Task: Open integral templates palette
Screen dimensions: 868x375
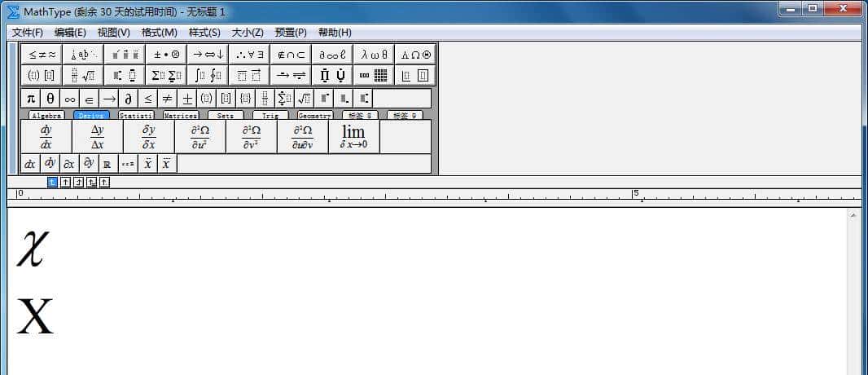Action: (x=208, y=75)
